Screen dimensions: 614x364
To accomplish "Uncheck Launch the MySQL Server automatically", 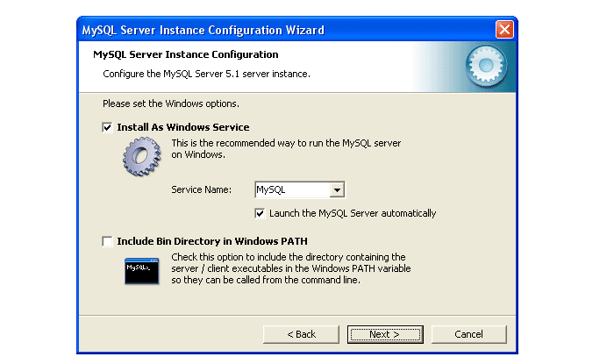I will click(260, 213).
